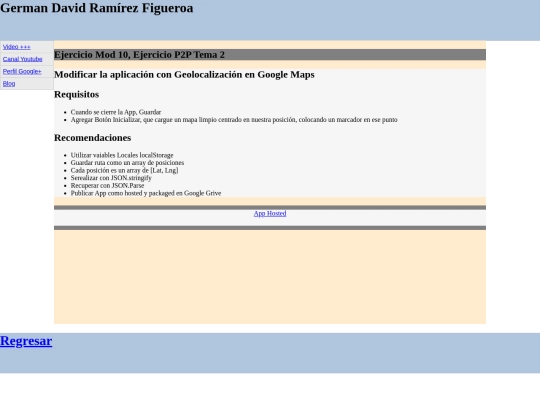The image size is (540, 405).
Task: Click the Recomendaciones heading
Action: click(93, 138)
